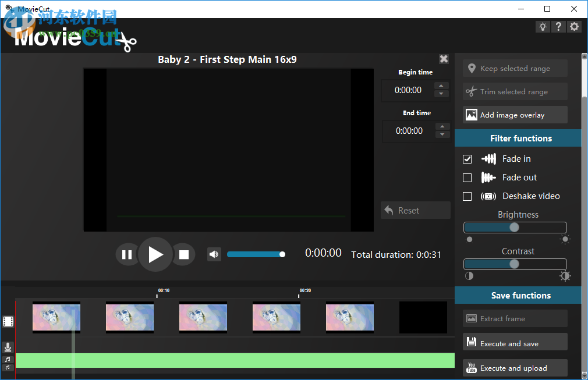Select the third timeline thumbnail
Image resolution: width=588 pixels, height=380 pixels.
[203, 317]
